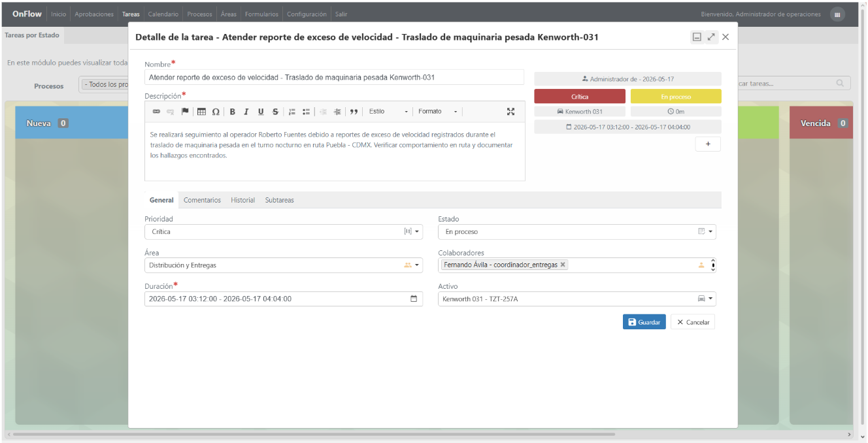
Task: Click the Kenworth 031 asset badge
Action: point(580,112)
